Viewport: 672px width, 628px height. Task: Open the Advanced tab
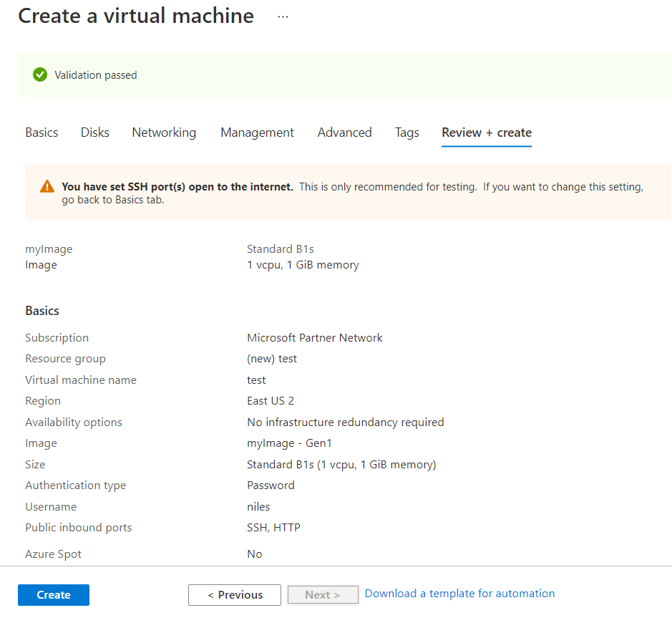point(344,132)
